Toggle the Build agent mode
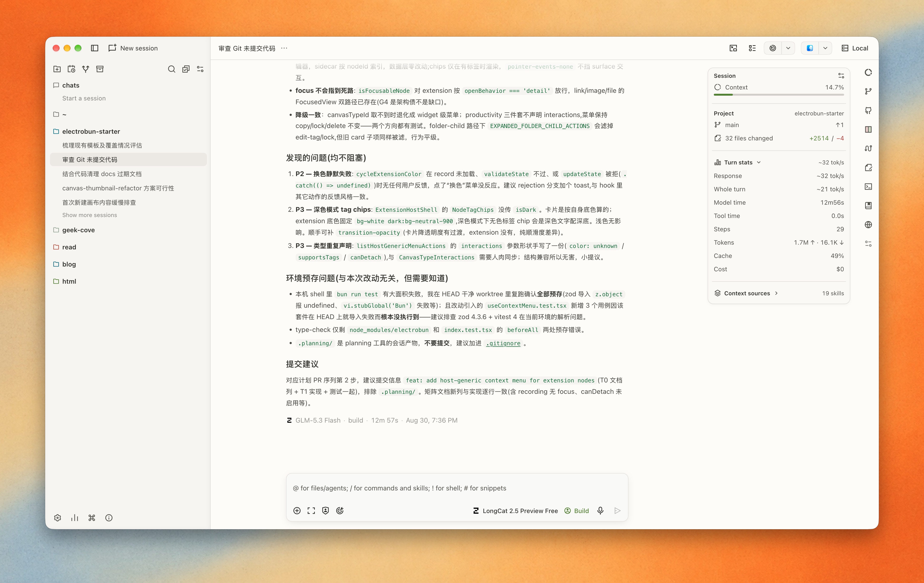924x583 pixels. point(577,511)
